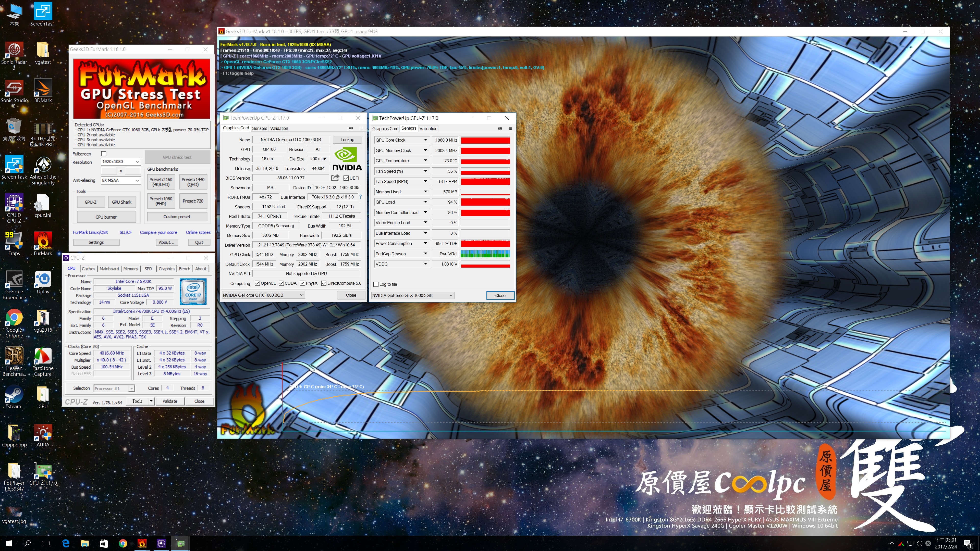Toggle the UEFI checkbox in GPU-Z
Screen dimensions: 980x551
[346, 178]
